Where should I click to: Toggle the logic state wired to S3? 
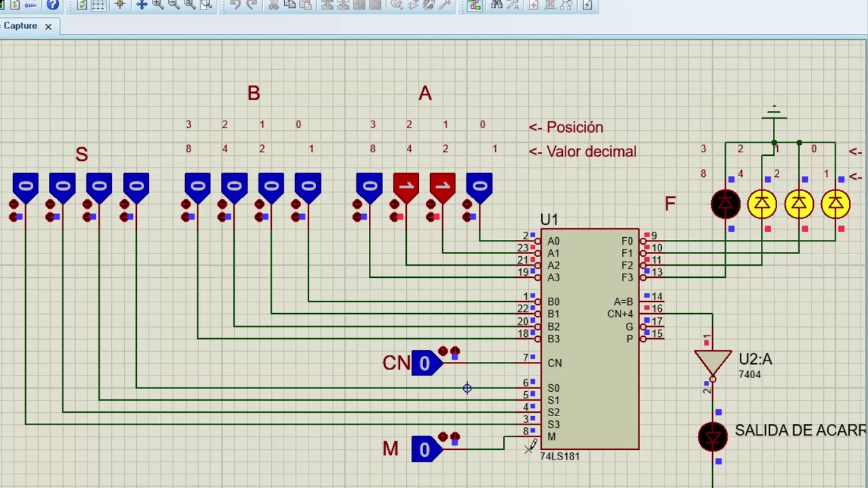coord(25,188)
